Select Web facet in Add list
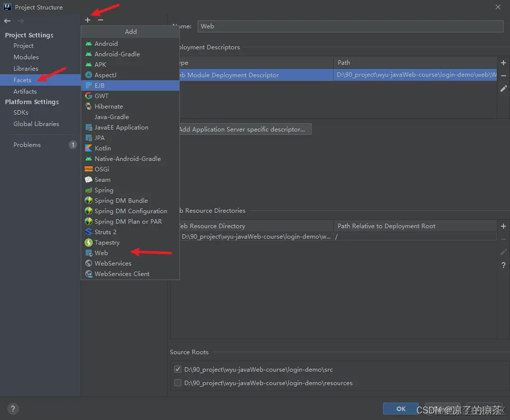 (x=130, y=253)
